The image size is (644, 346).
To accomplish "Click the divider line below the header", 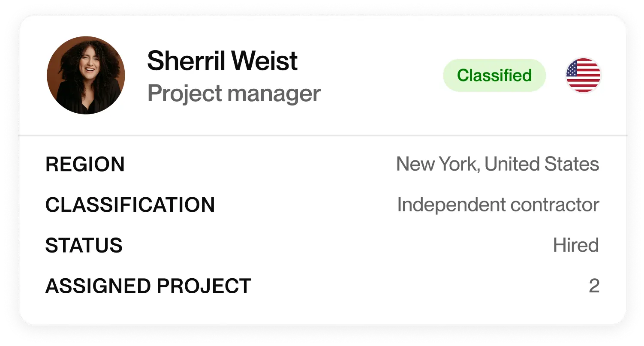I will click(x=322, y=134).
